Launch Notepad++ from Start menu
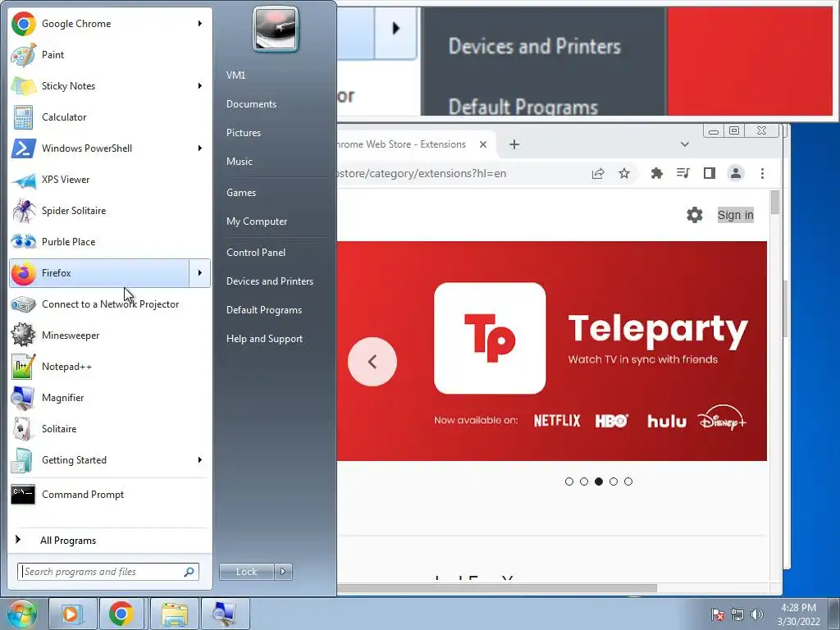This screenshot has width=840, height=630. [x=110, y=367]
